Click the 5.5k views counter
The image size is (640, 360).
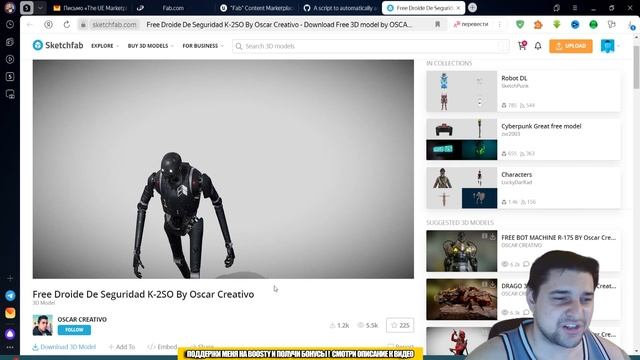(x=368, y=325)
